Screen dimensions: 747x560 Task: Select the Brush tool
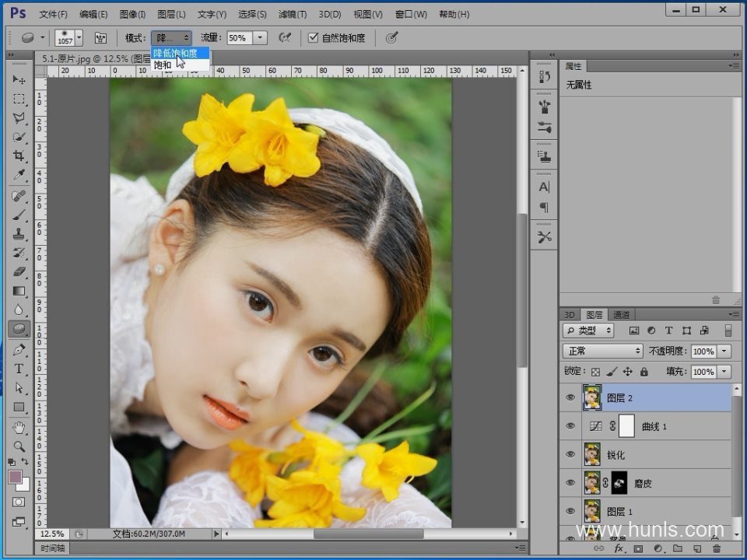pyautogui.click(x=19, y=215)
